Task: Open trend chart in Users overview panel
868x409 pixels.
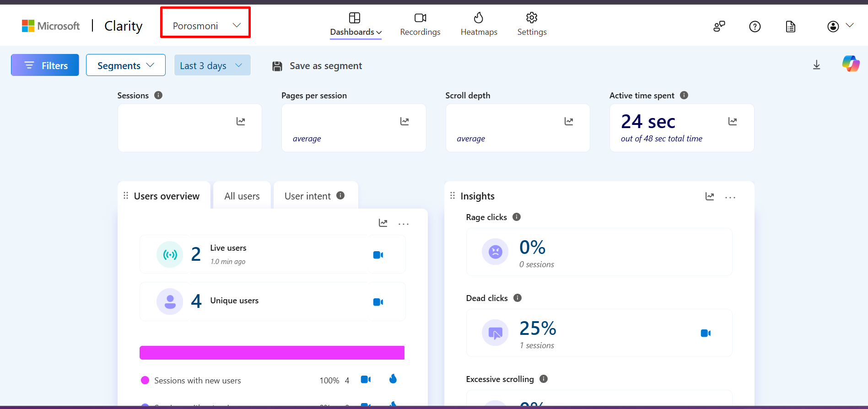Action: (383, 223)
